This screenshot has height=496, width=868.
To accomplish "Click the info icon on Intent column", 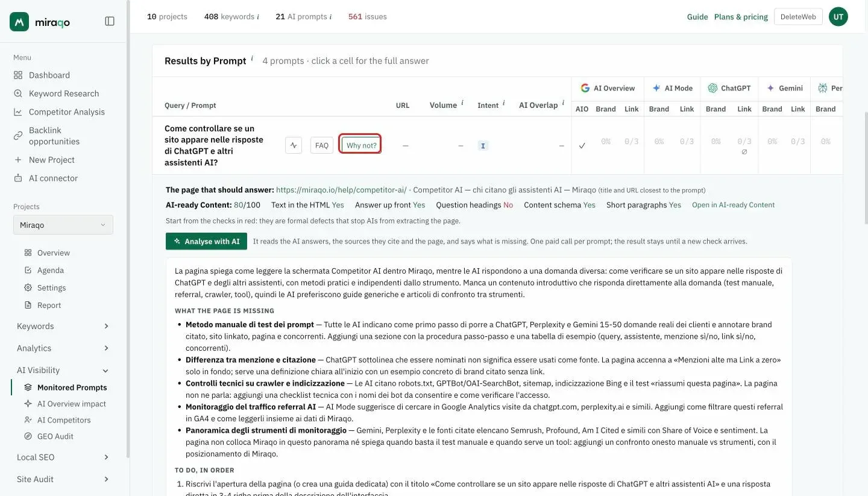I will point(504,103).
